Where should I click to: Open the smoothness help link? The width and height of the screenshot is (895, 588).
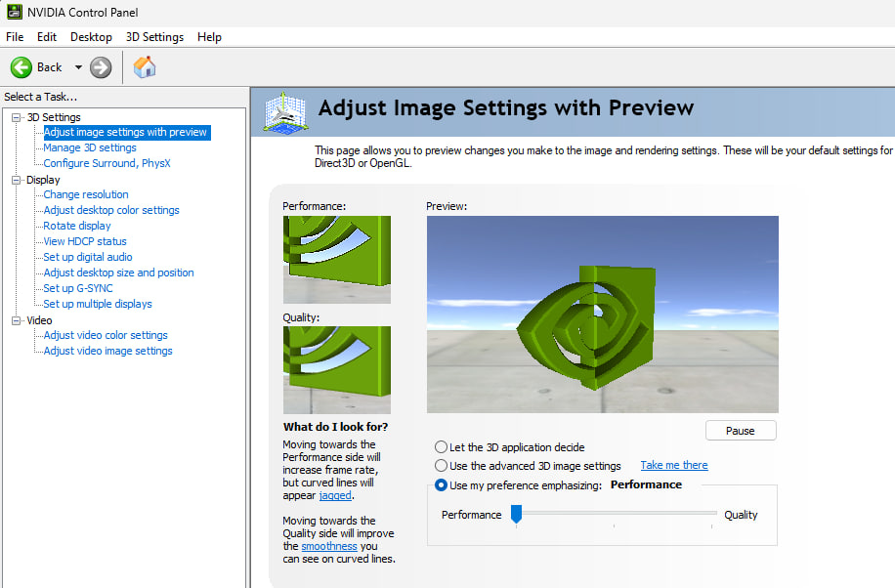click(x=329, y=546)
